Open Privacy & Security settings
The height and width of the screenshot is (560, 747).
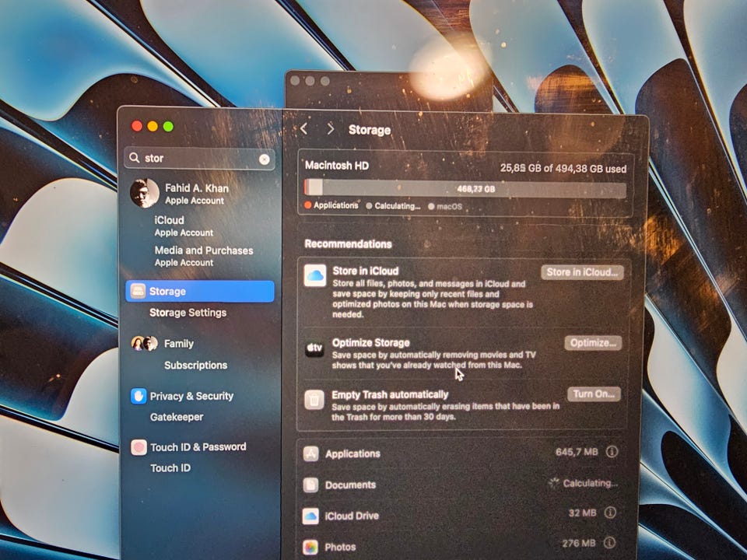click(x=191, y=396)
